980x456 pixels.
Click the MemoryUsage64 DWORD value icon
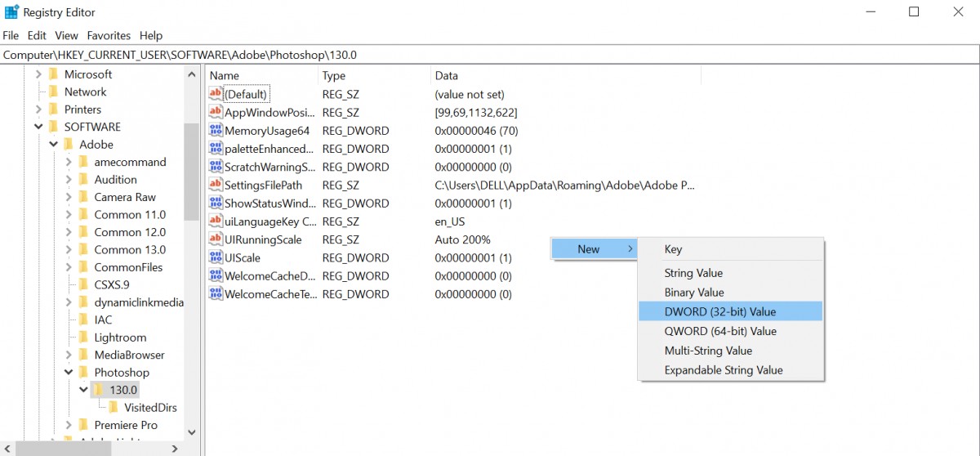216,131
